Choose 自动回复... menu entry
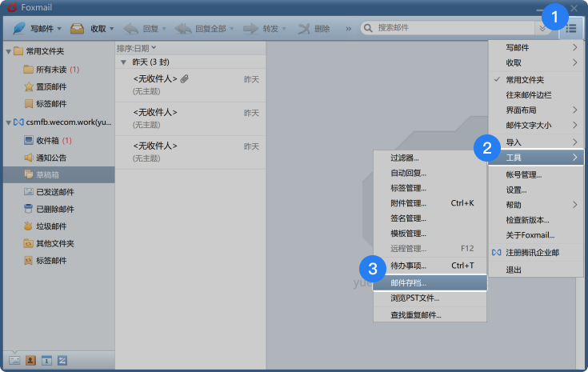This screenshot has height=372, width=588. tap(430, 173)
